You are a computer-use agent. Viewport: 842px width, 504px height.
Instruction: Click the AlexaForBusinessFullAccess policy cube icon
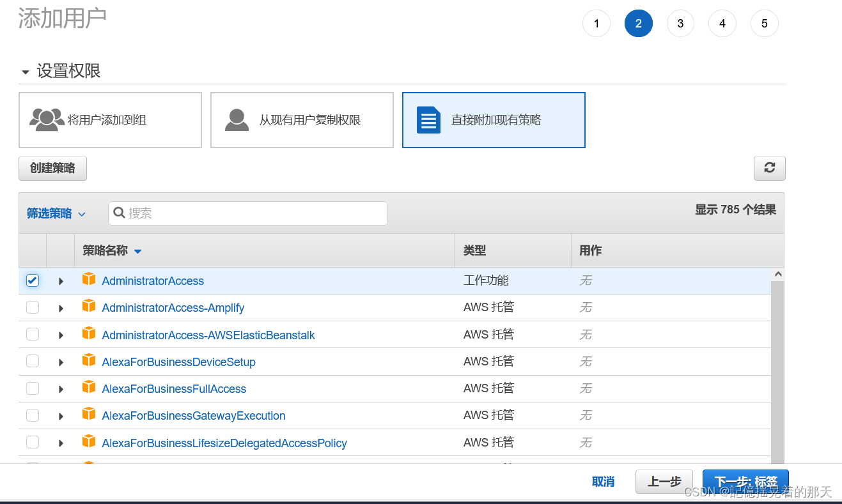[x=89, y=387]
